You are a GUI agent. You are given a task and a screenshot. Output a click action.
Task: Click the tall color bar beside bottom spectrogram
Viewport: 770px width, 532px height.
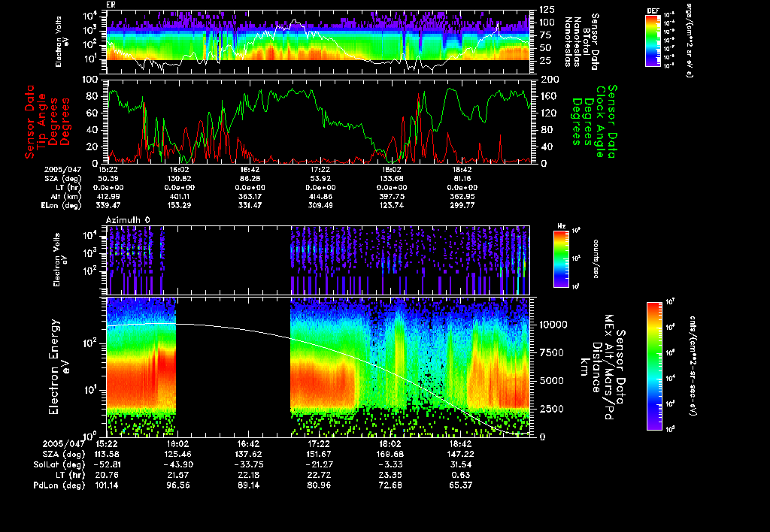tap(653, 366)
